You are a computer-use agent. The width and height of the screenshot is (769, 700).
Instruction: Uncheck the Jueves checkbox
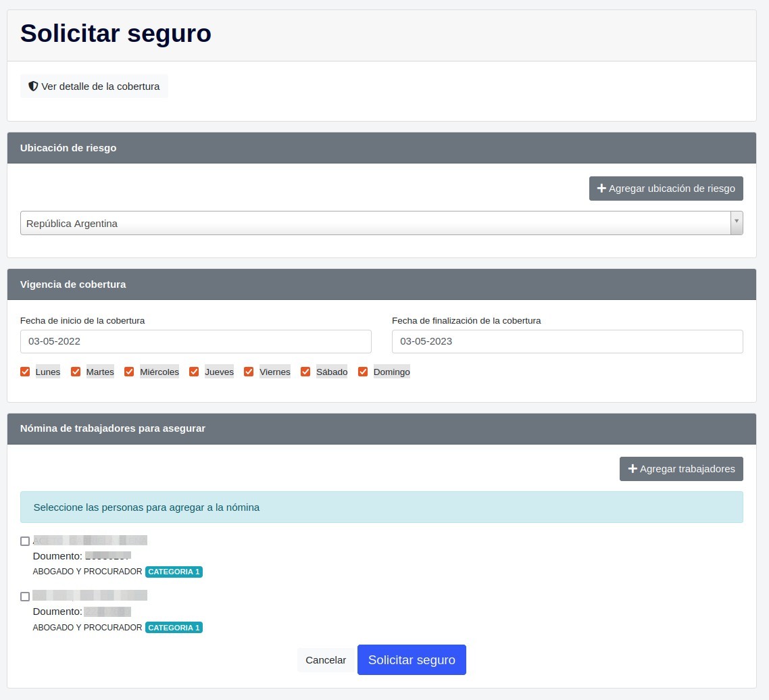coord(194,371)
